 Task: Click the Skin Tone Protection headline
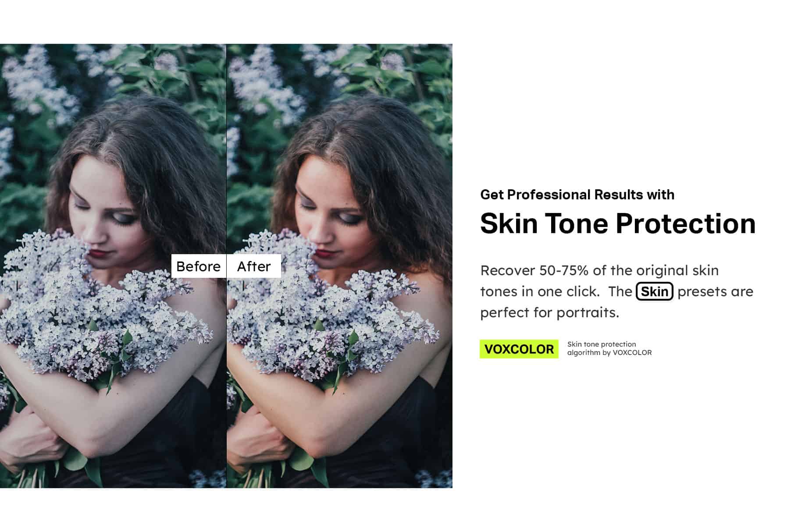(618, 223)
